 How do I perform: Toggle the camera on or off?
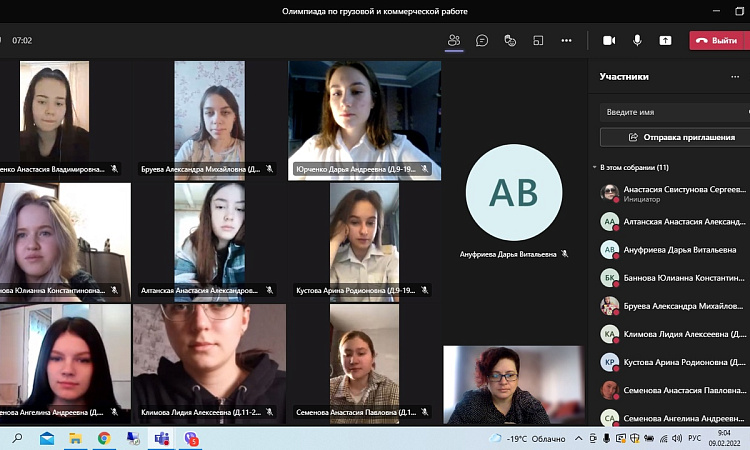coord(609,41)
